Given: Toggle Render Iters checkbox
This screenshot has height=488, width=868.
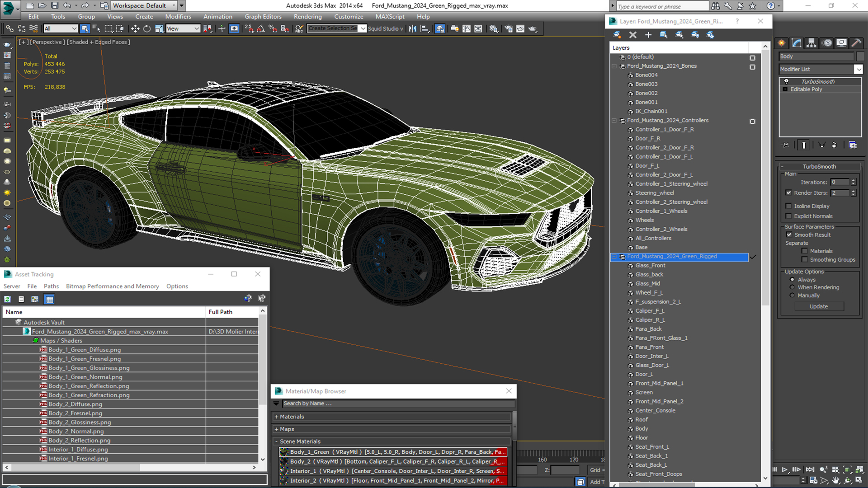Looking at the screenshot, I should point(789,192).
